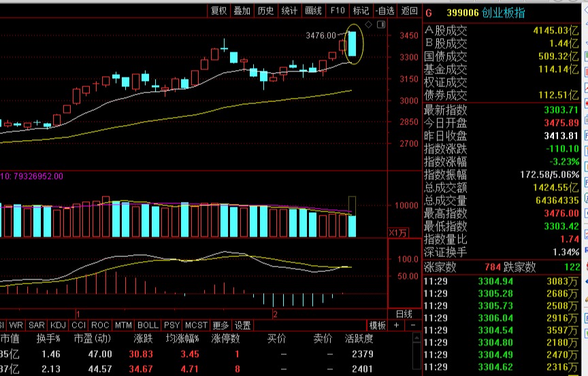Click the X1万 volume unit label

tap(398, 233)
